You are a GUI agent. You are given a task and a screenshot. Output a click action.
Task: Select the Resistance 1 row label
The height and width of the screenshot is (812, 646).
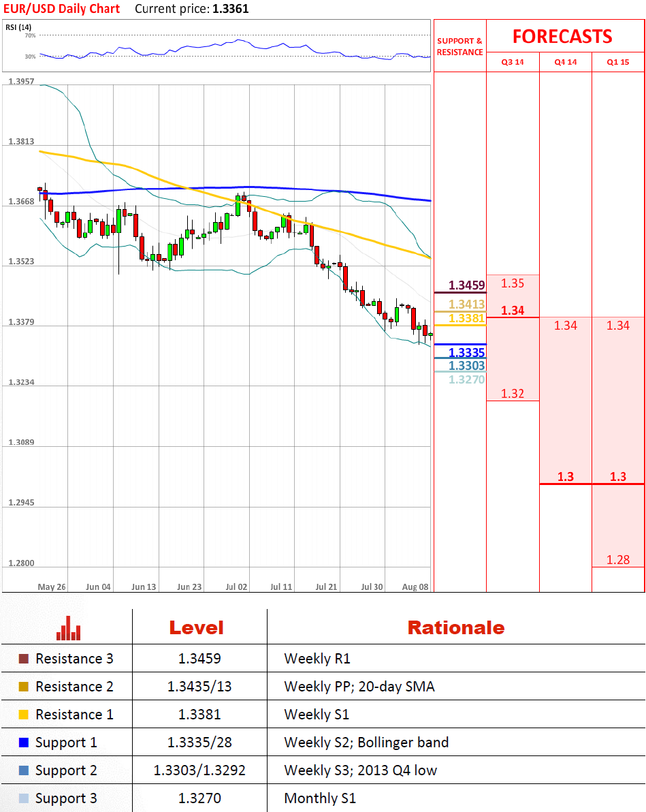click(x=74, y=715)
